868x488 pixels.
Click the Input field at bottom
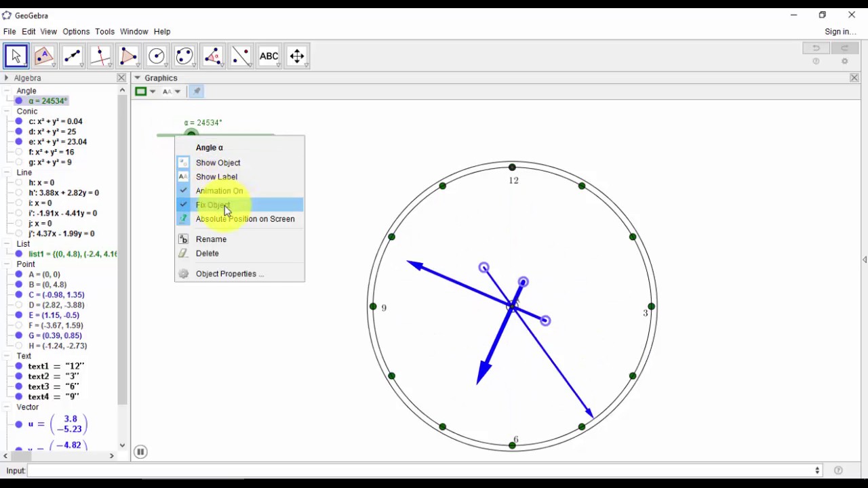pos(420,470)
